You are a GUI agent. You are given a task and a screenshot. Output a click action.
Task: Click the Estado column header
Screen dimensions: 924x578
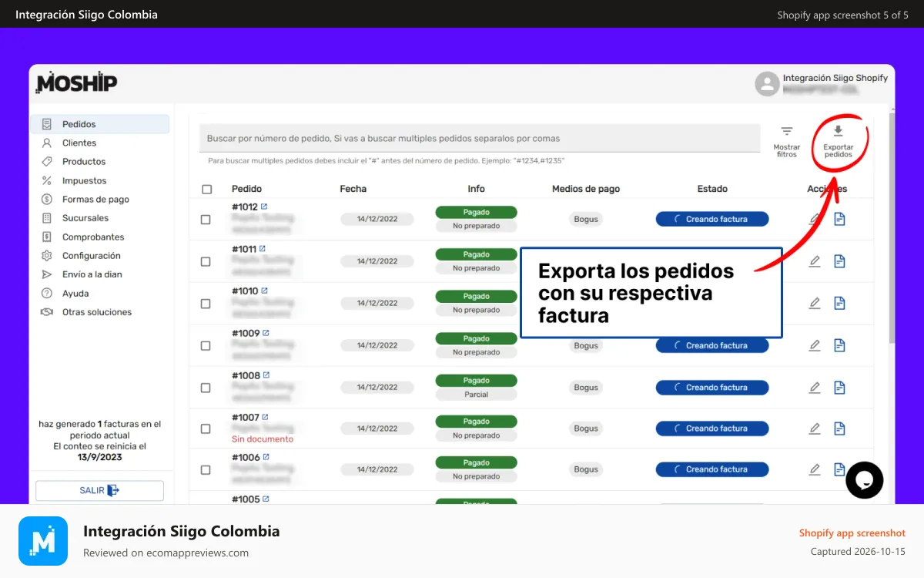[x=712, y=189]
